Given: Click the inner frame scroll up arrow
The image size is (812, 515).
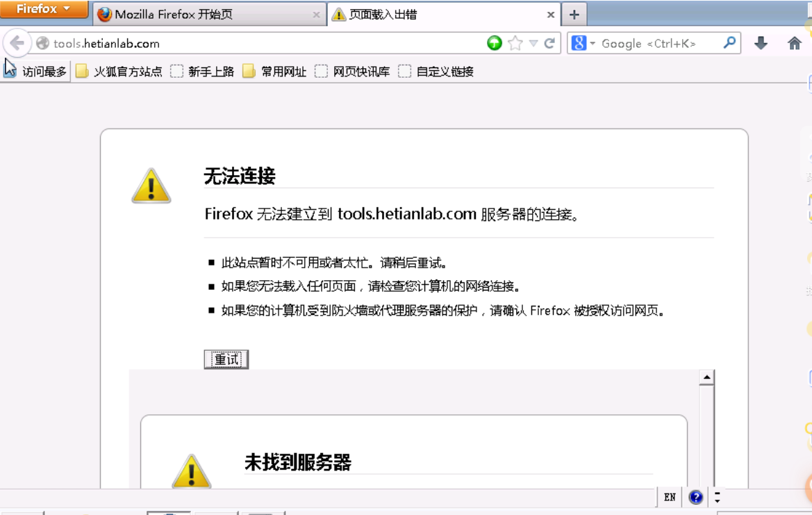Looking at the screenshot, I should pos(706,377).
